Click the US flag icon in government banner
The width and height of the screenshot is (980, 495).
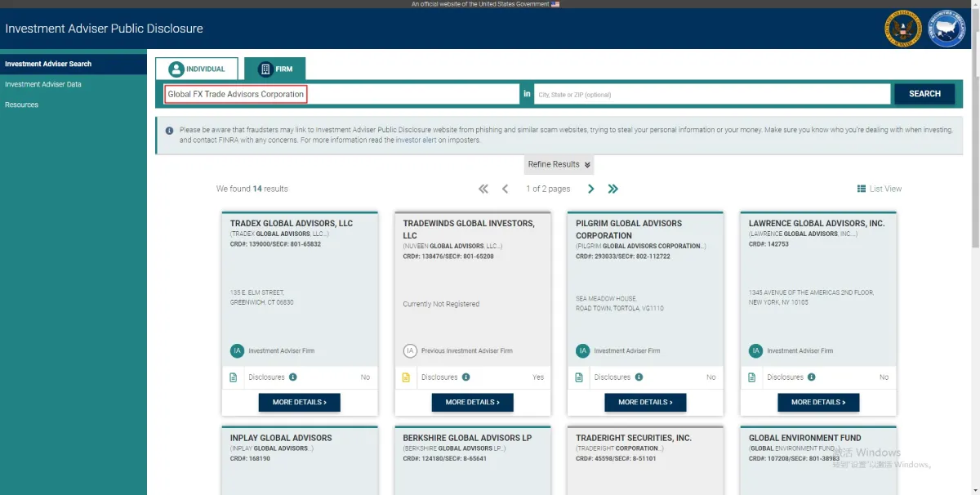(x=555, y=4)
